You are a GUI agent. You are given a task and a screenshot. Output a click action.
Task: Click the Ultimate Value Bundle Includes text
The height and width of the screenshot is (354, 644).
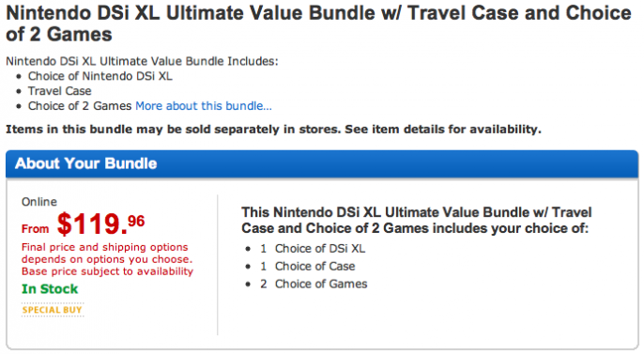point(142,61)
